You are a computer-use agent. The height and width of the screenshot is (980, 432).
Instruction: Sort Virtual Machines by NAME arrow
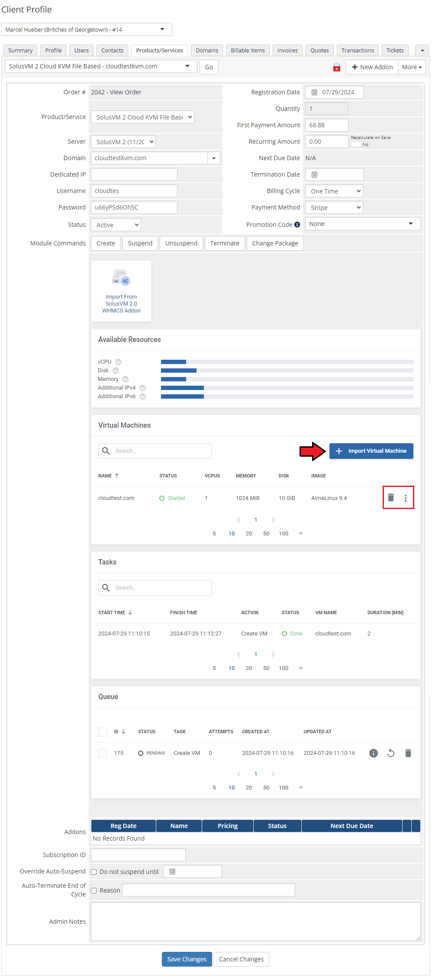117,476
